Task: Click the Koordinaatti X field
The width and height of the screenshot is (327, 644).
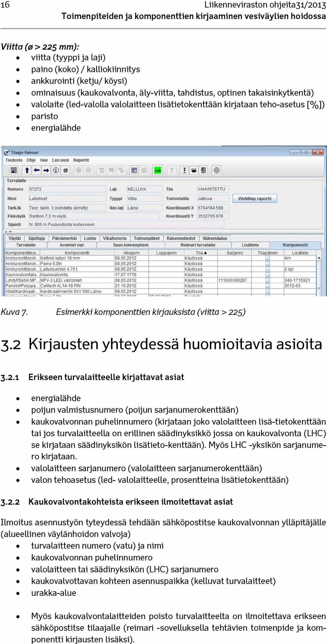Action: [213, 208]
